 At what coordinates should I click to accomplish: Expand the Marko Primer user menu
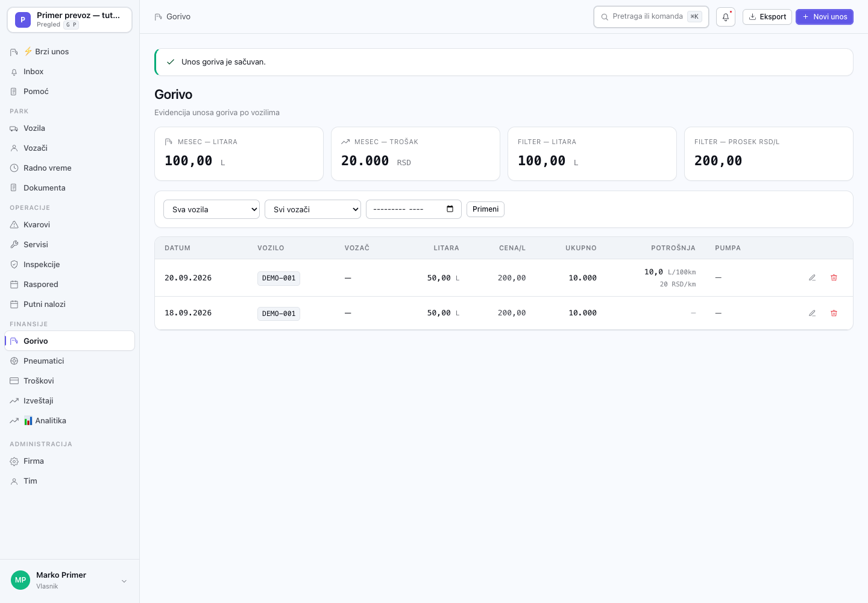pos(69,580)
